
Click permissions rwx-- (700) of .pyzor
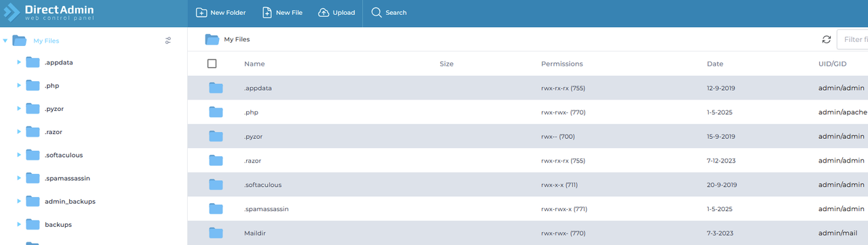pos(558,136)
